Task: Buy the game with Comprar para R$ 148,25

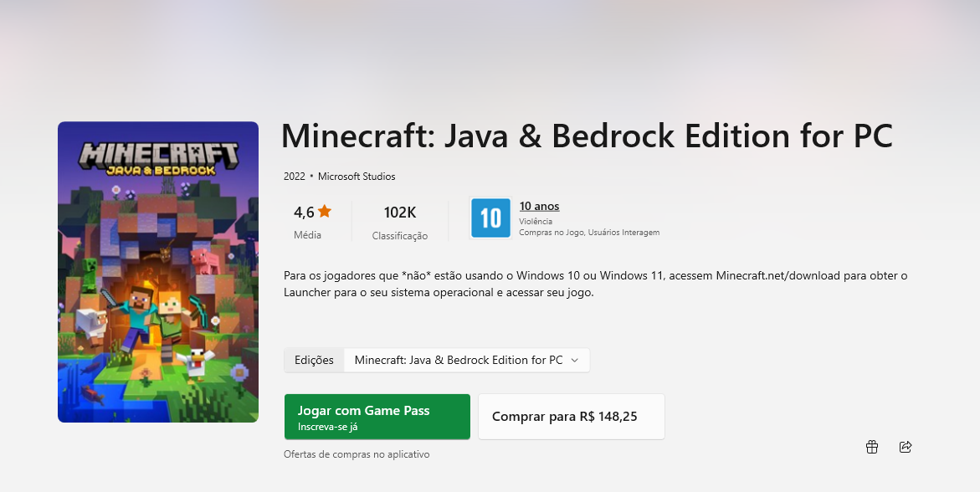Action: pos(572,417)
